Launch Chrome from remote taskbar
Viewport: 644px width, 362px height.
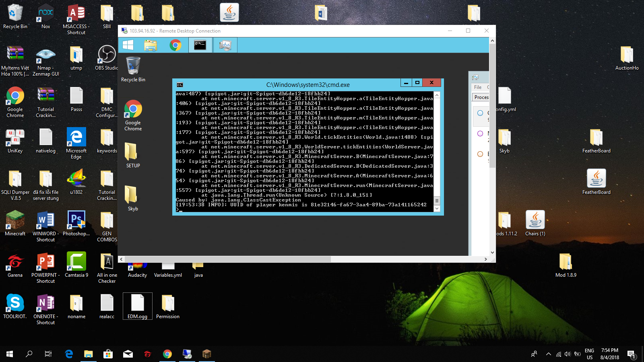coord(175,45)
